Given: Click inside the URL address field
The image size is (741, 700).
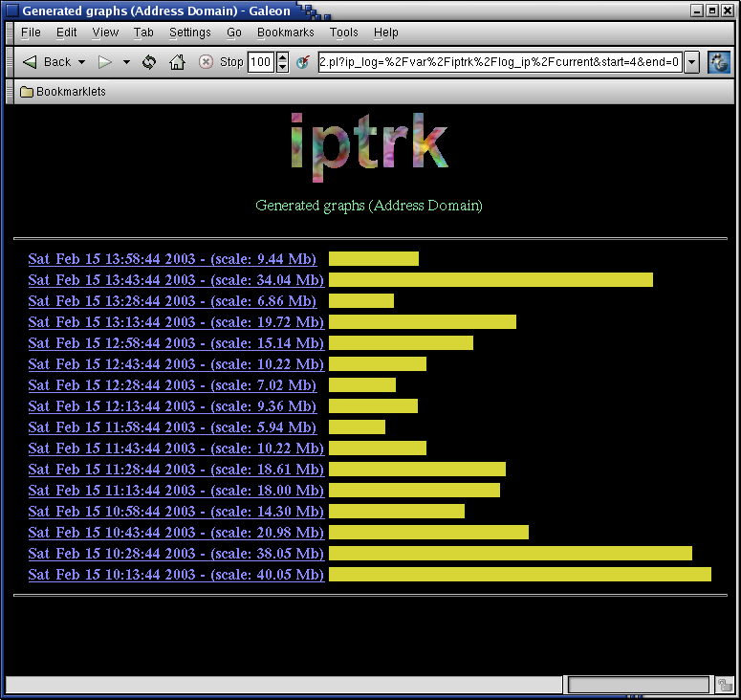Looking at the screenshot, I should point(500,62).
